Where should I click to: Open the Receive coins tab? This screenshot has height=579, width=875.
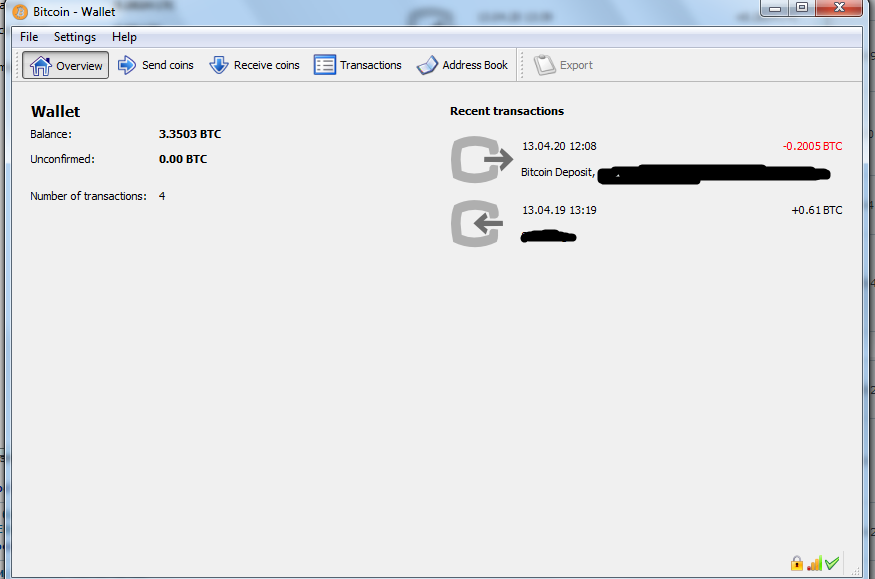pyautogui.click(x=254, y=65)
